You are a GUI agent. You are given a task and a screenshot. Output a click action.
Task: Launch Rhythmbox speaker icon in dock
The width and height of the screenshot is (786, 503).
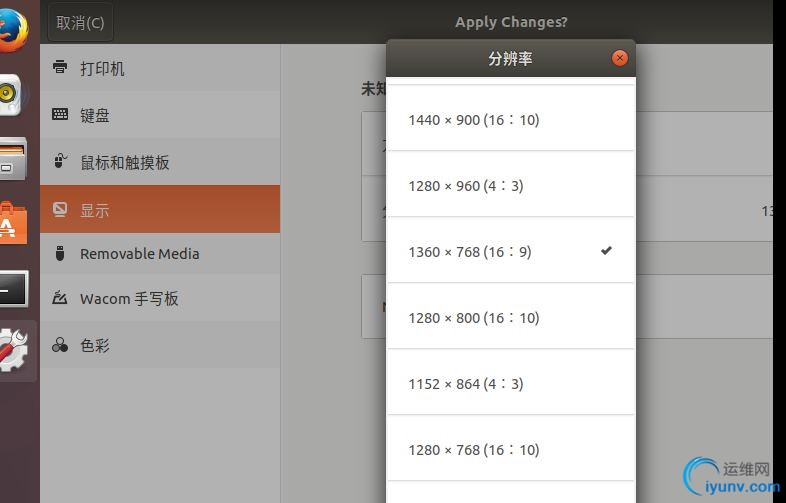(11, 95)
